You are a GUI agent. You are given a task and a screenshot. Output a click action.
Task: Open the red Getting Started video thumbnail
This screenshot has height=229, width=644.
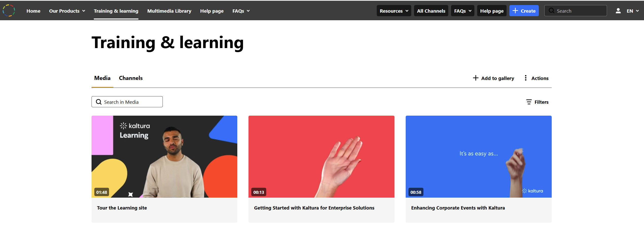click(x=321, y=157)
